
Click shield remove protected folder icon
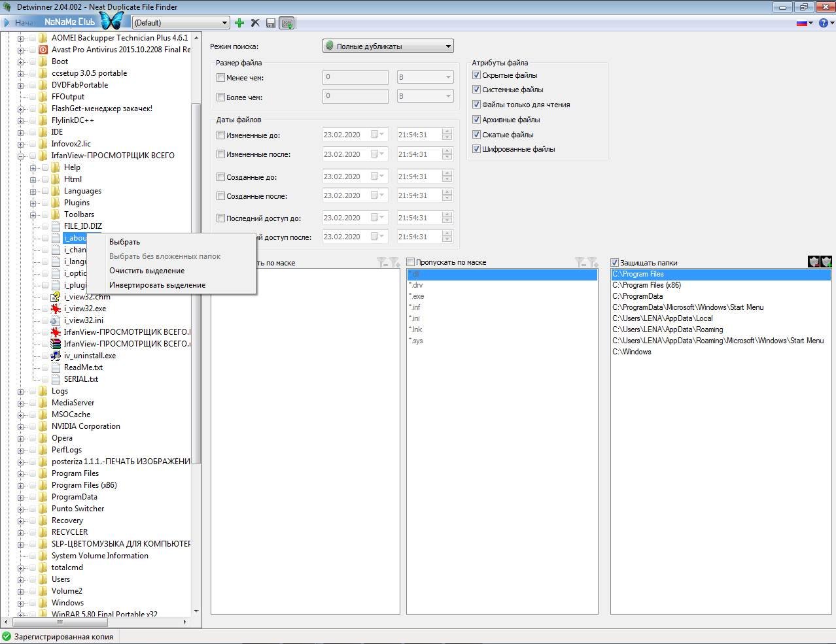(814, 262)
